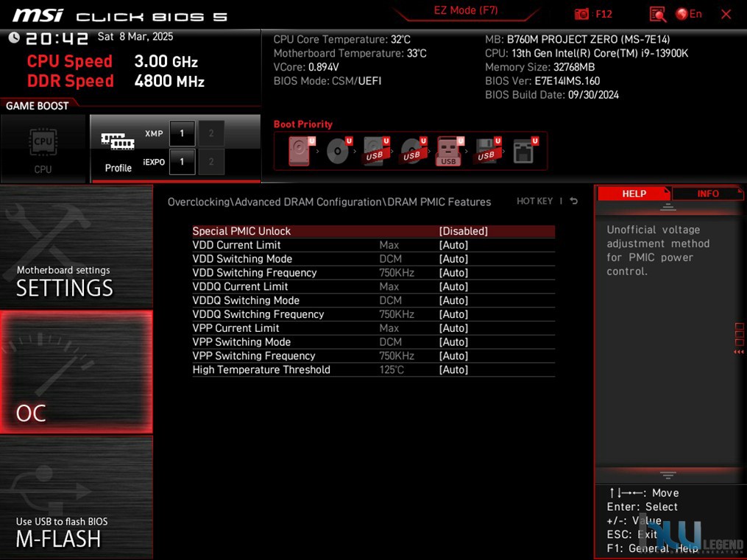Enable iEXPO profile 2
The width and height of the screenshot is (747, 560).
[211, 161]
